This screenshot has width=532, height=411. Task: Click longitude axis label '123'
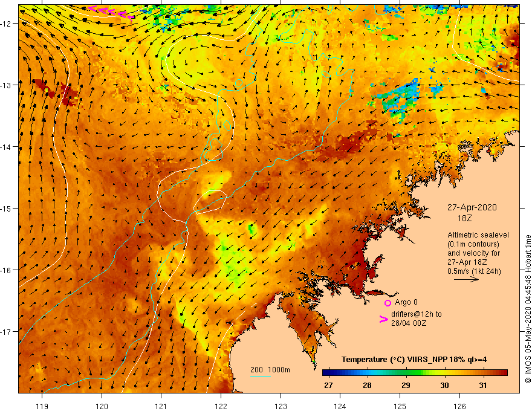coord(281,406)
